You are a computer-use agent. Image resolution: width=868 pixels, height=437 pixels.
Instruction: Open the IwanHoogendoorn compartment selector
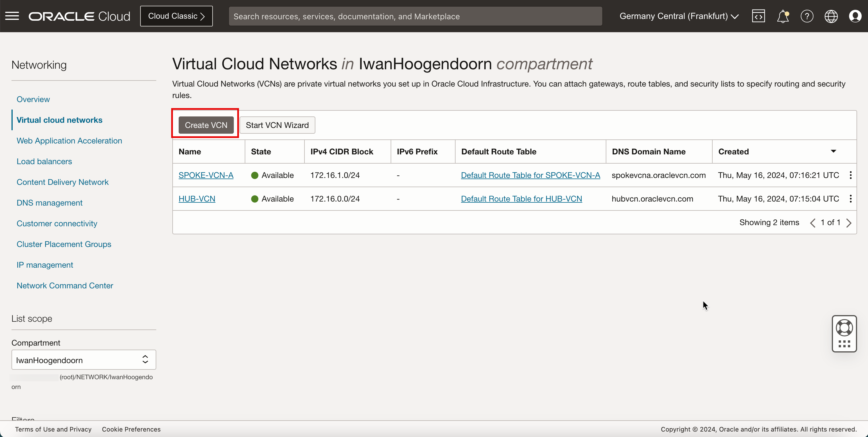tap(84, 360)
